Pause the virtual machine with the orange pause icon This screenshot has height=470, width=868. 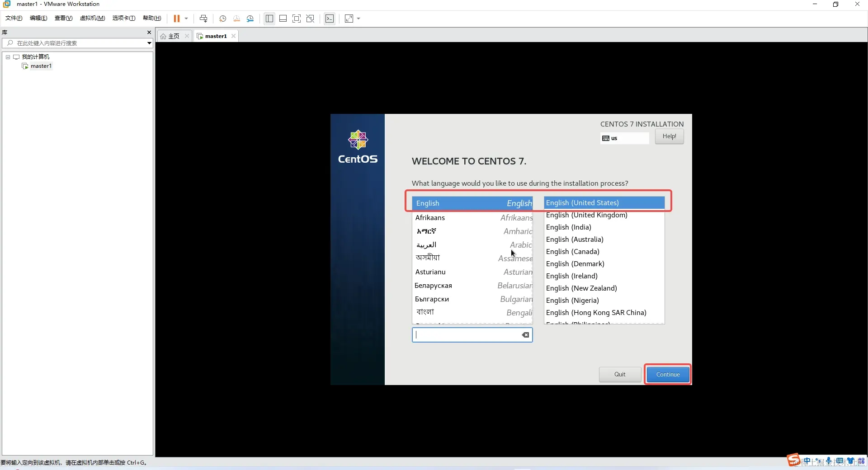[176, 19]
